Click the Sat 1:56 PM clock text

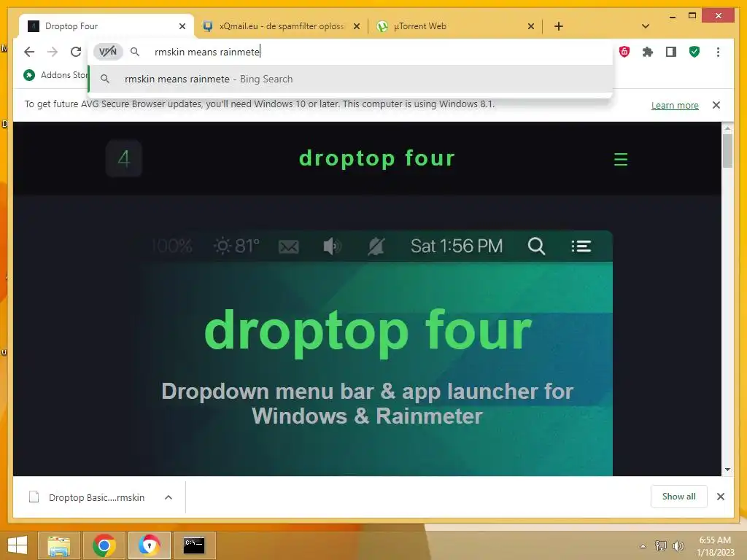457,246
